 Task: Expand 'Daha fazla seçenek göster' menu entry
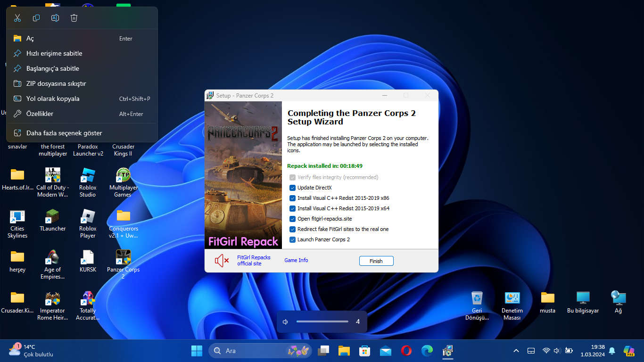(x=64, y=133)
